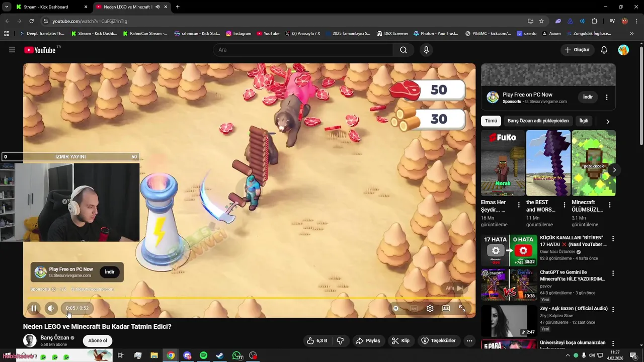This screenshot has width=644, height=362.
Task: Open options for Elmas Her Şeydir short
Action: [519, 205]
